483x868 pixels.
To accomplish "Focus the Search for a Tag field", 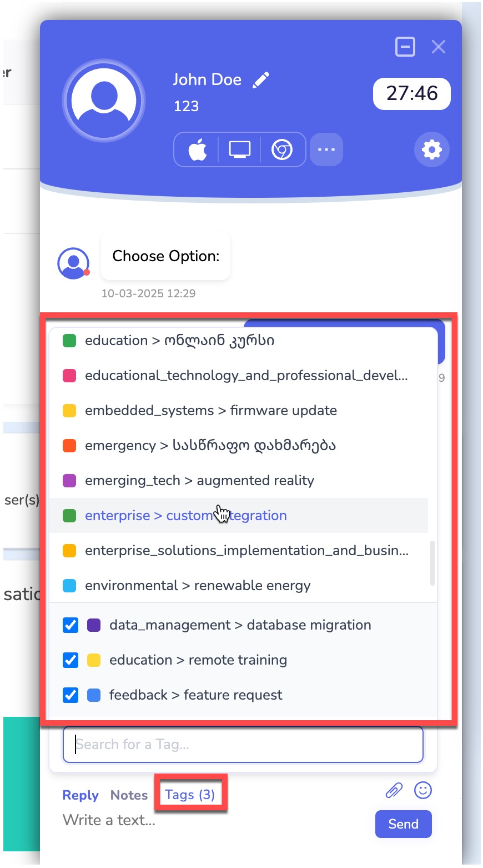I will click(x=243, y=744).
